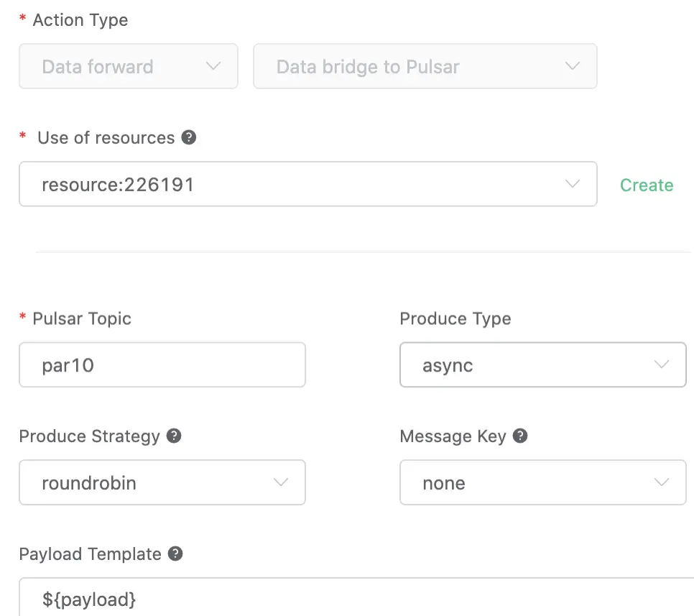
Task: Click the Use of resources label text
Action: coord(106,138)
